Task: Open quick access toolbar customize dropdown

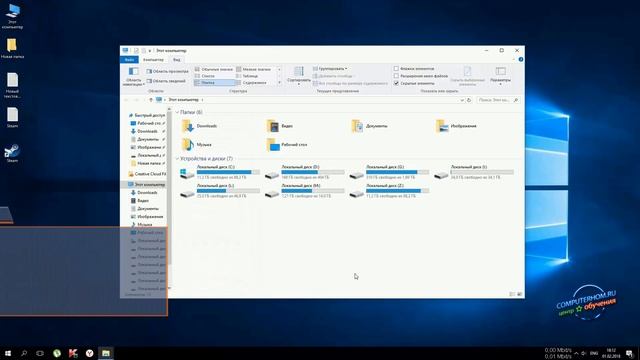Action: (x=150, y=51)
